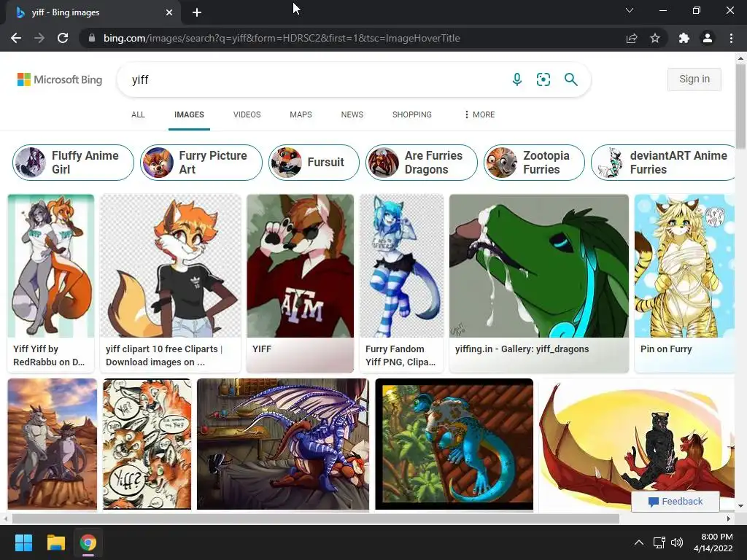
Task: Choose the 'Fursuit' suggestion chip
Action: [314, 163]
